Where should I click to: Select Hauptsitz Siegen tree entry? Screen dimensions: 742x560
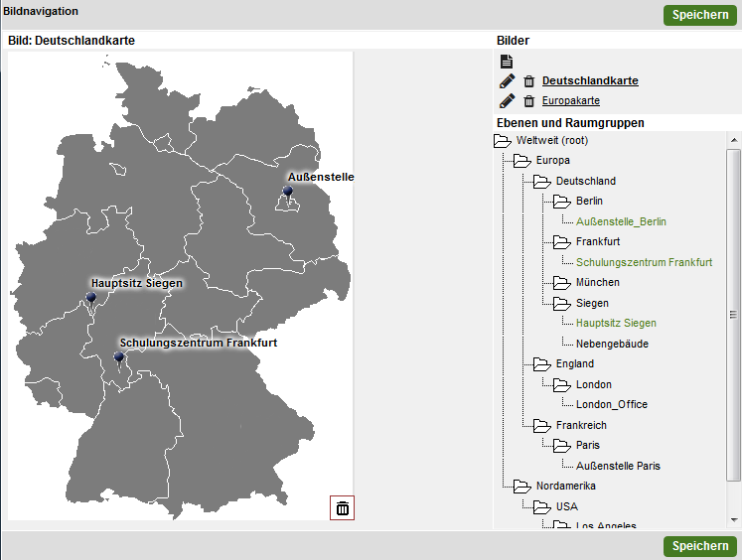point(616,323)
